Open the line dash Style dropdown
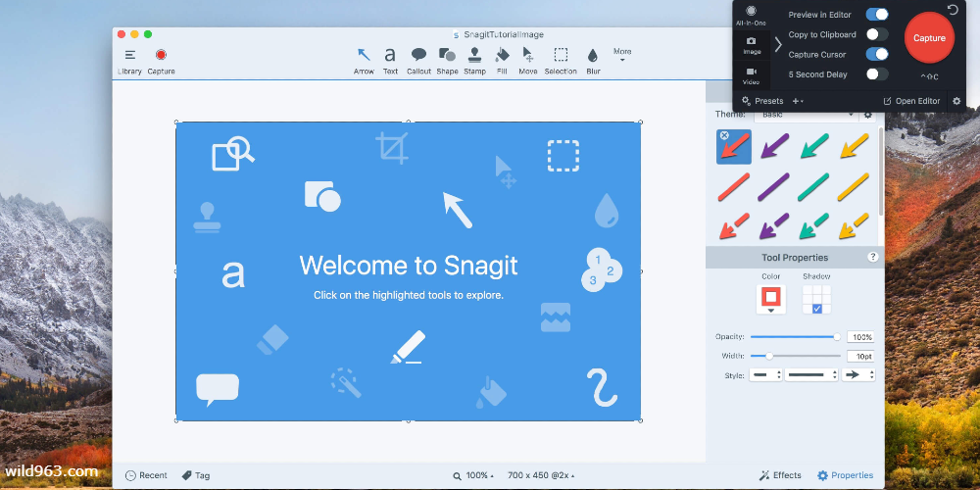Image resolution: width=980 pixels, height=490 pixels. click(811, 375)
